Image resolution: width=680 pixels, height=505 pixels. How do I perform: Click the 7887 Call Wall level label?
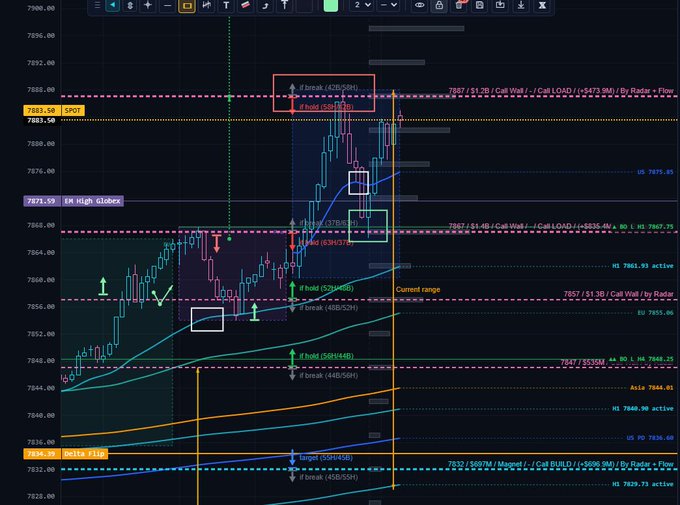click(561, 91)
